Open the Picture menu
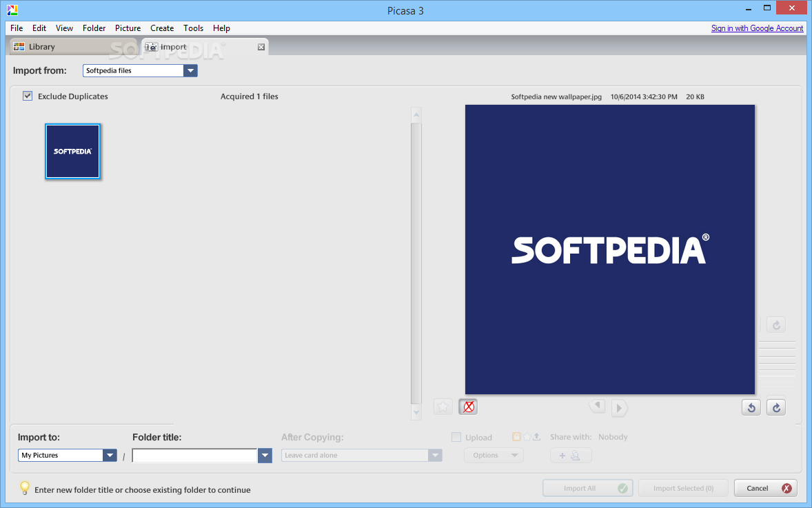 click(128, 28)
